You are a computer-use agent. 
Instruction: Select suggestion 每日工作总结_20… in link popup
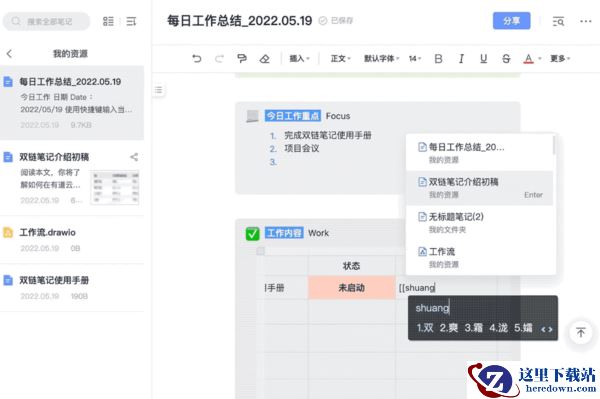click(479, 153)
